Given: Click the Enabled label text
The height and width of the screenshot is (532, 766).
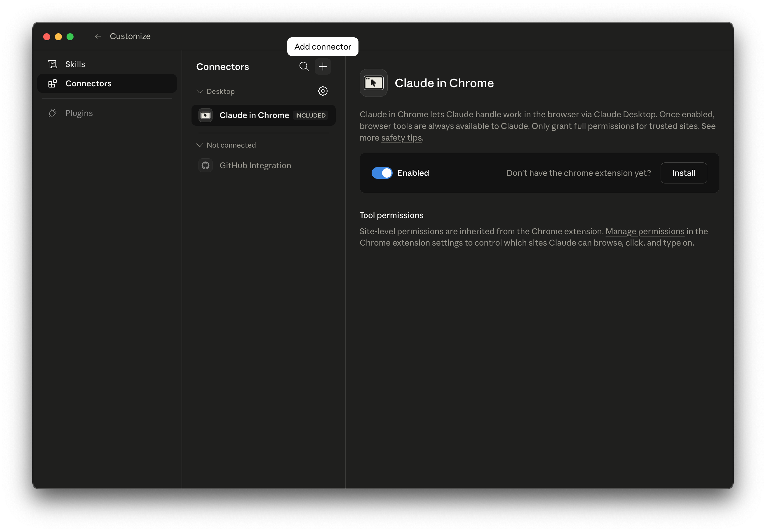Looking at the screenshot, I should (413, 173).
